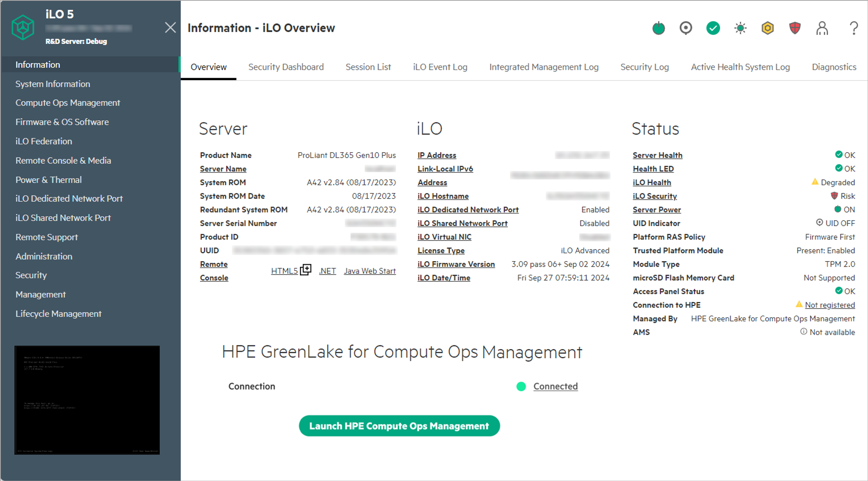Switch to the Security Dashboard tab
The height and width of the screenshot is (481, 868).
pyautogui.click(x=286, y=67)
